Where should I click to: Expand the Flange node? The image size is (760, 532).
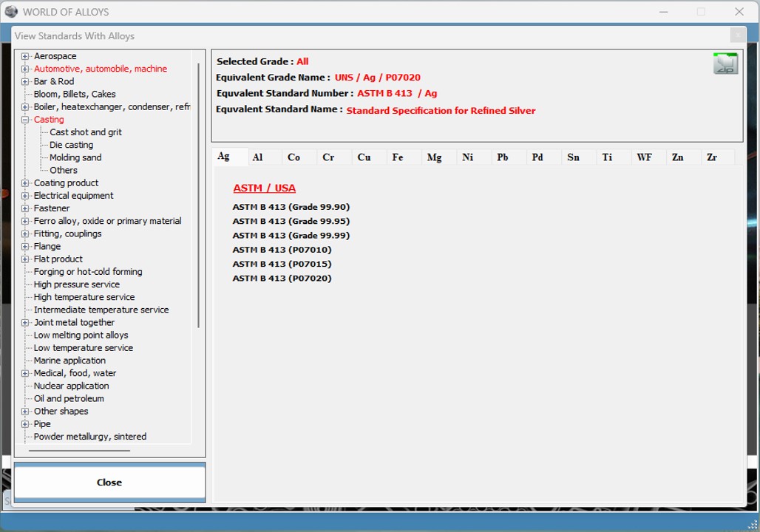click(x=24, y=247)
